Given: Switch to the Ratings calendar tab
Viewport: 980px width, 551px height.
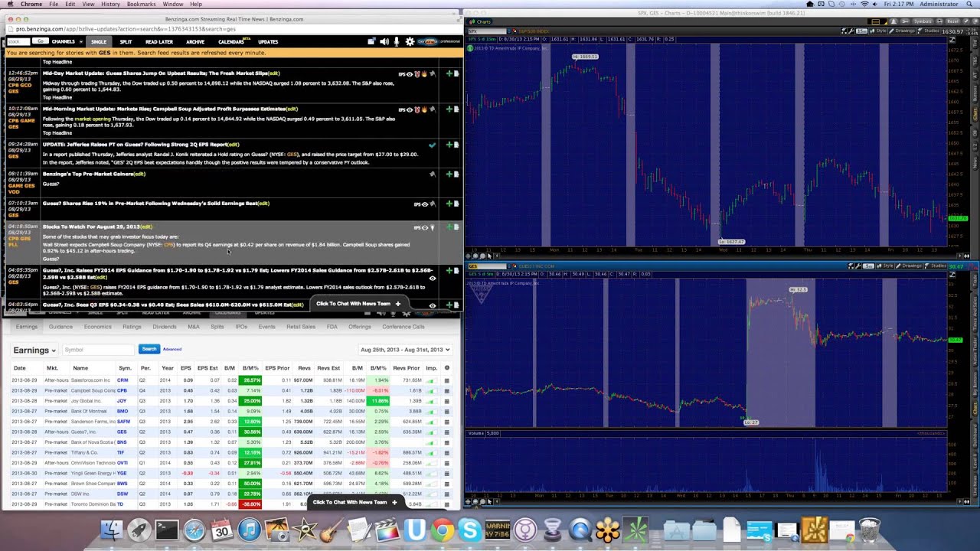Looking at the screenshot, I should [132, 327].
